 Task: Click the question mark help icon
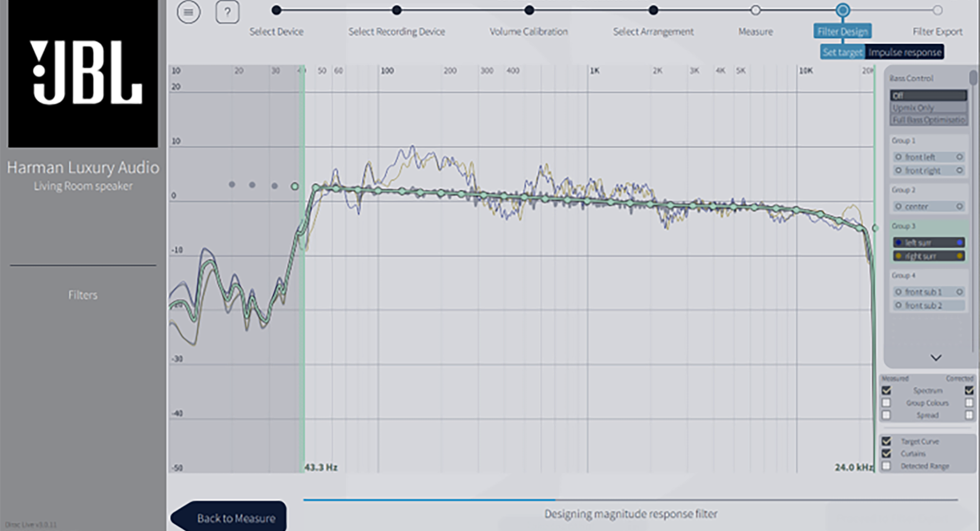coord(227,12)
